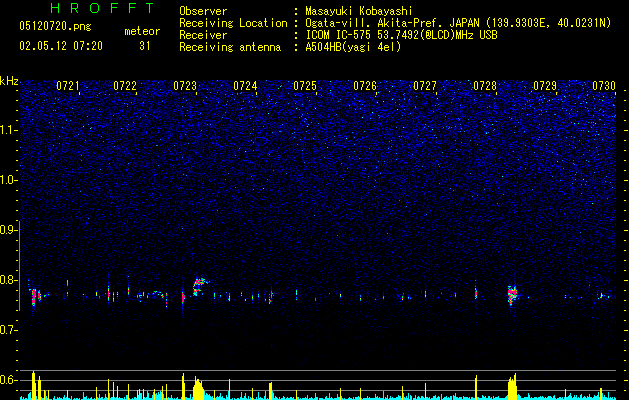Click the 'Receiving Location' label
This screenshot has height=400, width=629.
[233, 23]
